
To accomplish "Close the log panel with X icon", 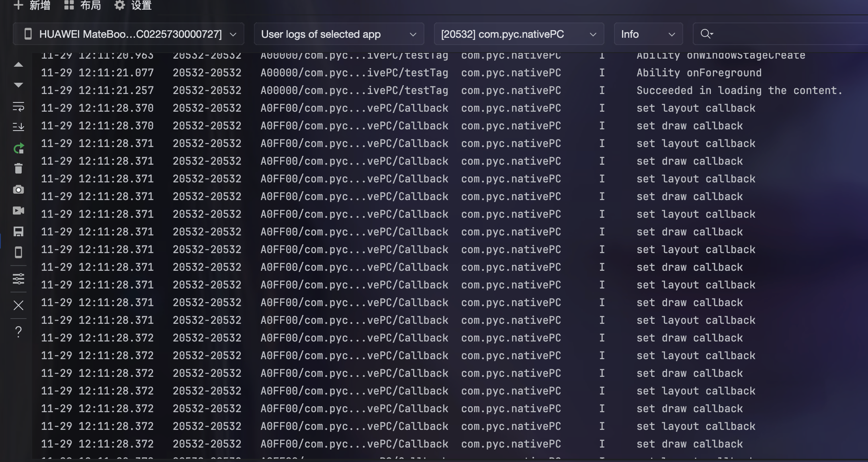I will pos(18,305).
